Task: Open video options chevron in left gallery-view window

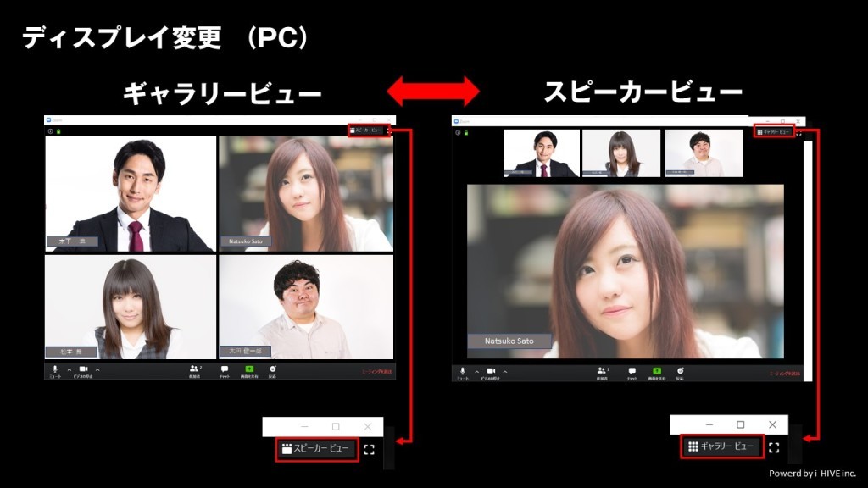Action: coord(97,369)
